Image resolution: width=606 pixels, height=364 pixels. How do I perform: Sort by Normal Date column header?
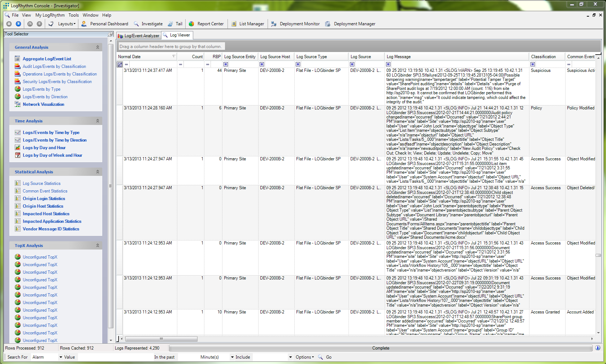147,57
